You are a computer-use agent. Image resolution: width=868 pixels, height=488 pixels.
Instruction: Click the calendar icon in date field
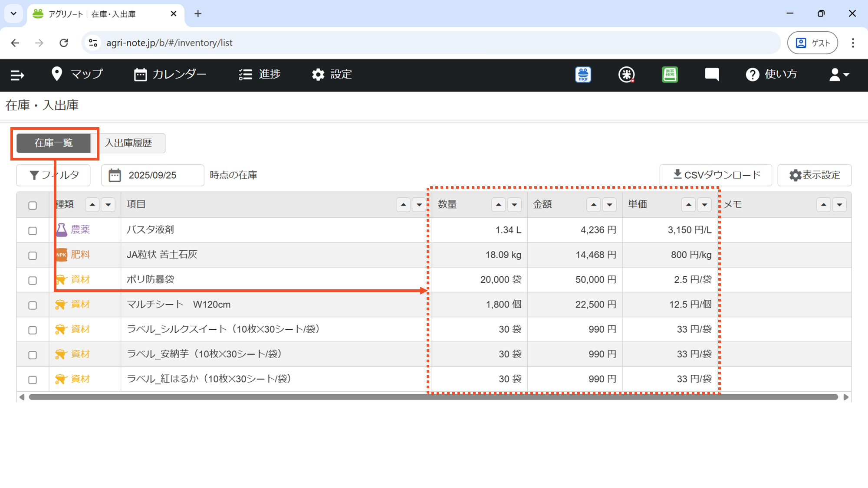115,175
